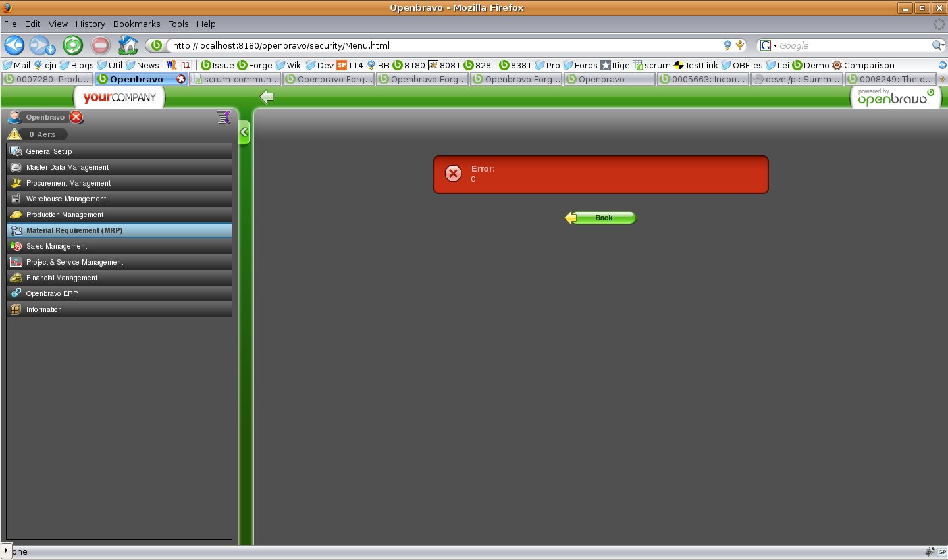Open the Forge bookmark

(x=255, y=65)
